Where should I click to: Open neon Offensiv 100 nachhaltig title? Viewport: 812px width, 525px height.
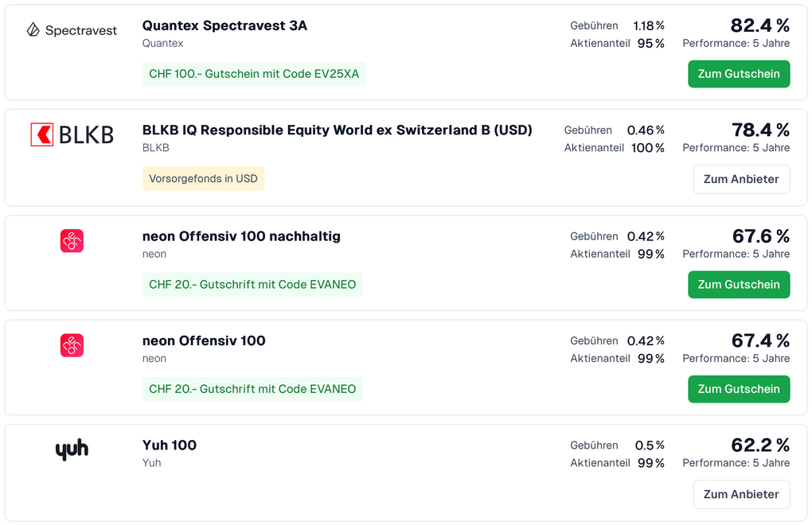point(241,236)
